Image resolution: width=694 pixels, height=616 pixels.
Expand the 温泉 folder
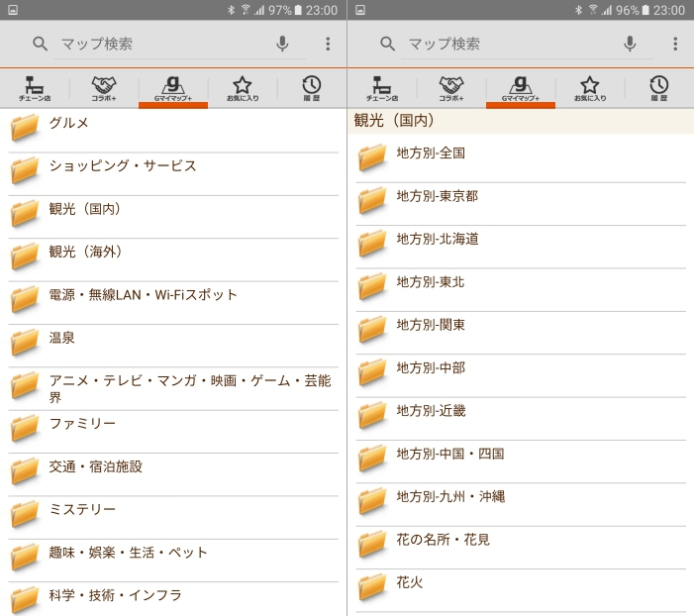173,342
